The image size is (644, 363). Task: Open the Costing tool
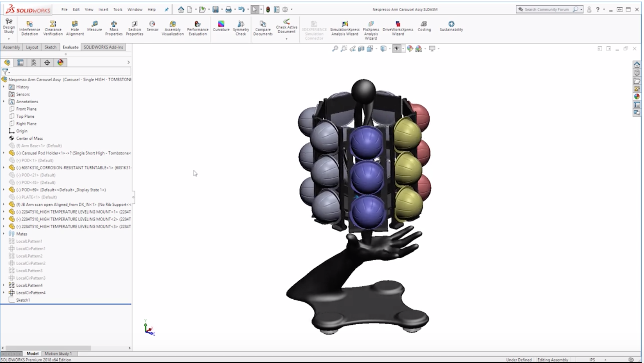point(424,27)
